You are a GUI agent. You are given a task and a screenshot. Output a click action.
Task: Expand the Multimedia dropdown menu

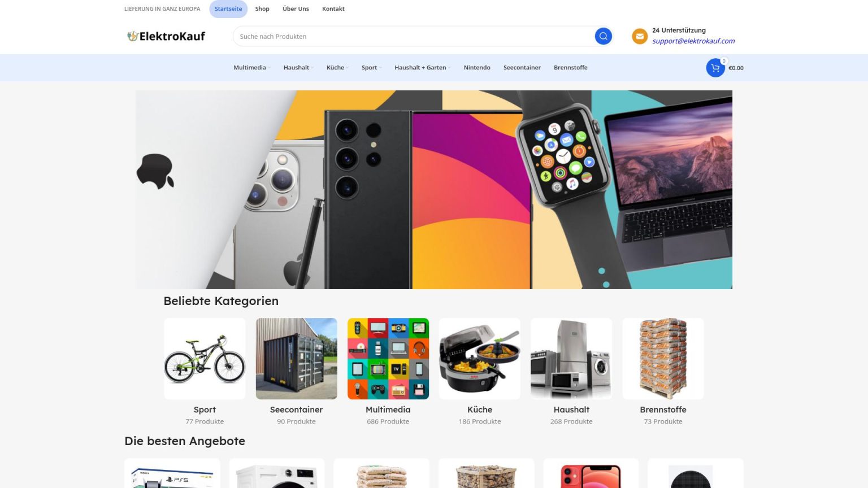click(251, 68)
